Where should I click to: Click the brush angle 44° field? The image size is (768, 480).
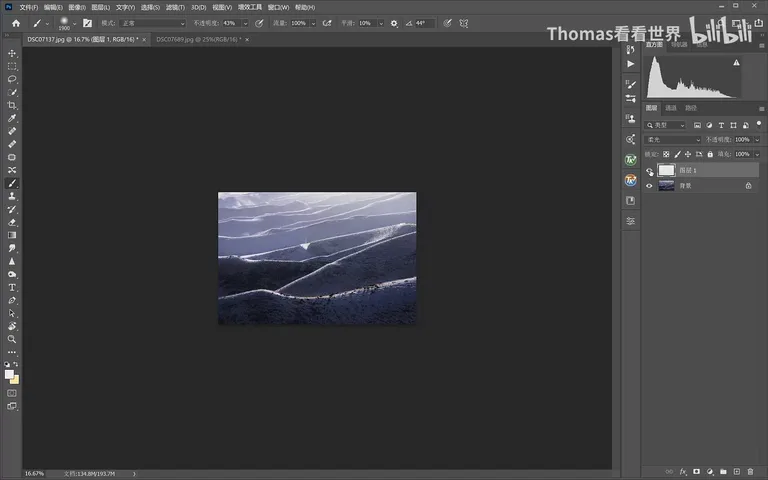tap(424, 23)
